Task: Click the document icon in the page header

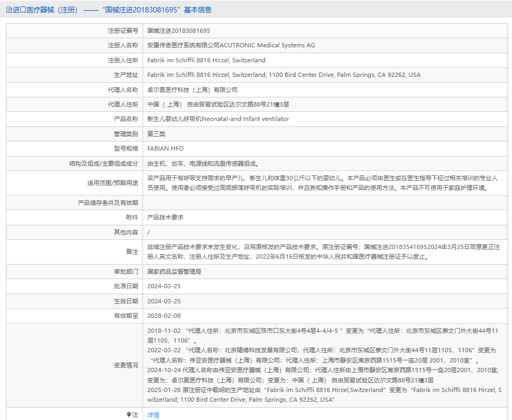Action: [9, 10]
